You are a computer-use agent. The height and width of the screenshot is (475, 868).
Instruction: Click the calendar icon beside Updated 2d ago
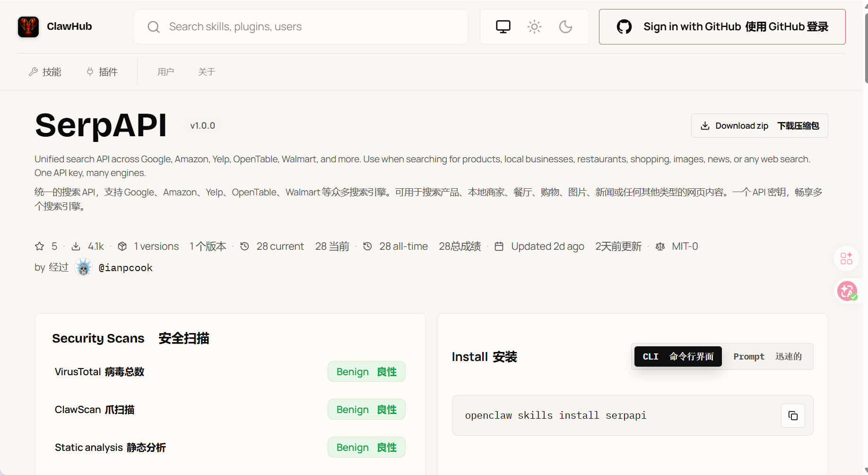coord(499,246)
